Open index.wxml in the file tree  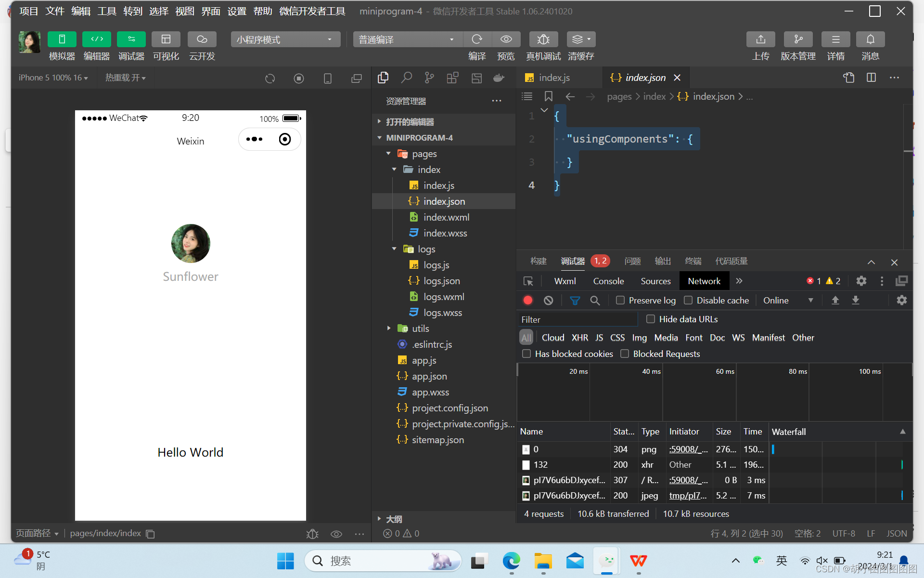[446, 217]
